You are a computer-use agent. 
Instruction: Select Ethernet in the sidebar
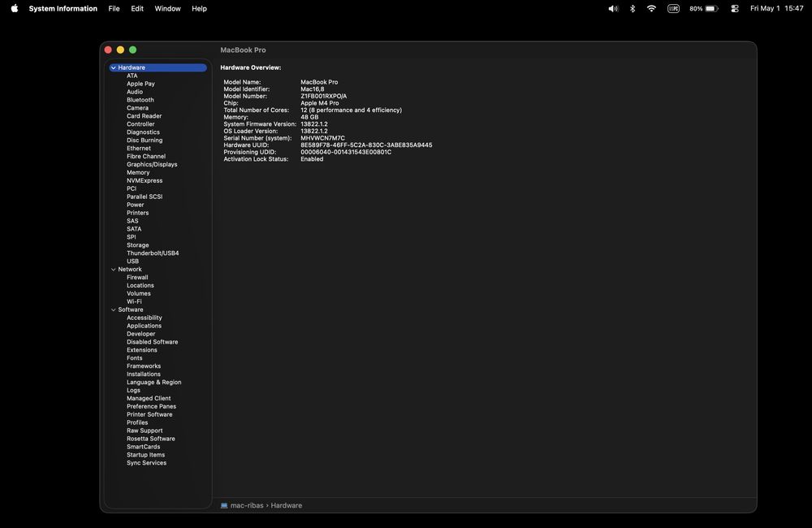click(x=138, y=148)
